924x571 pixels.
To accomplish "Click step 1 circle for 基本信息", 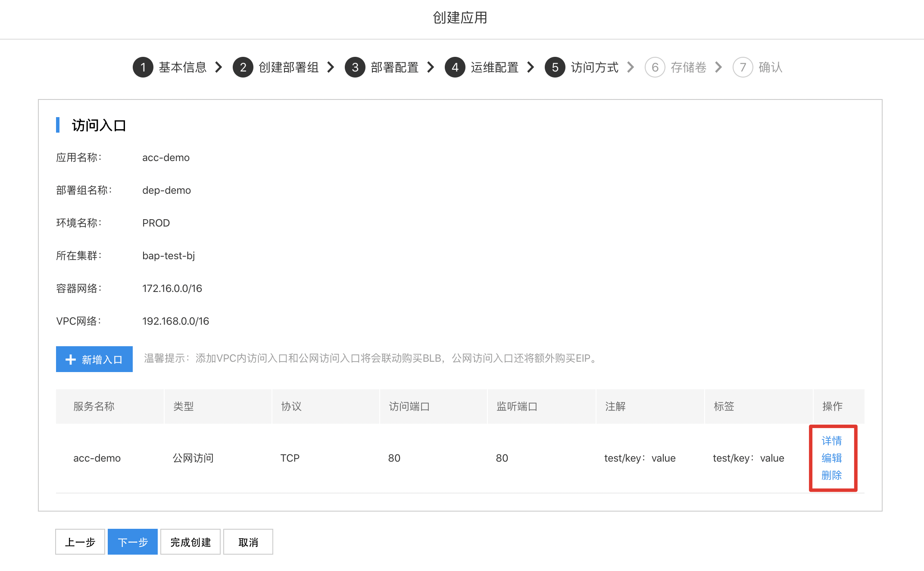I will coord(143,67).
